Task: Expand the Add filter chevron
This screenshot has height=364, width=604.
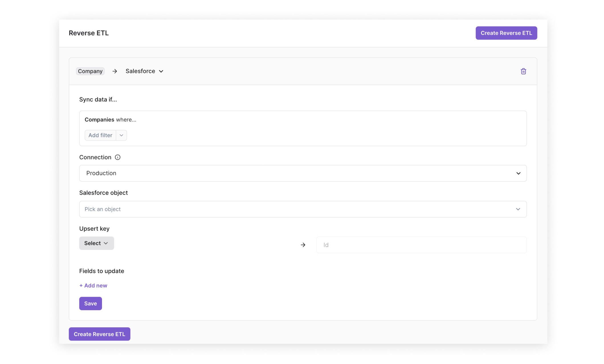Action: (121, 135)
